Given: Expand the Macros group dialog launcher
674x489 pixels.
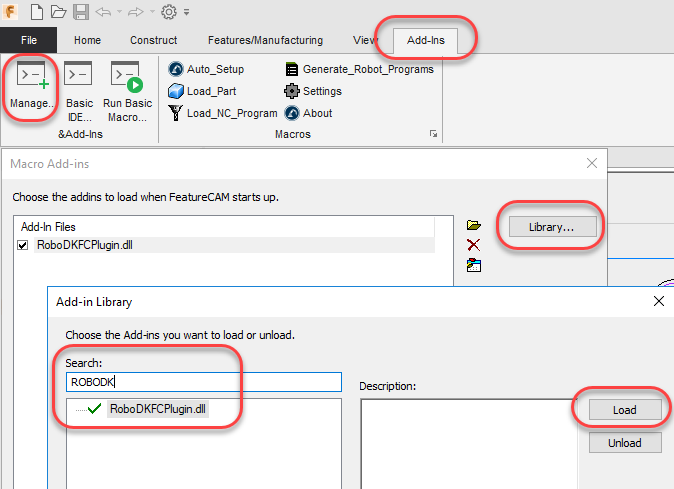Looking at the screenshot, I should [x=433, y=134].
